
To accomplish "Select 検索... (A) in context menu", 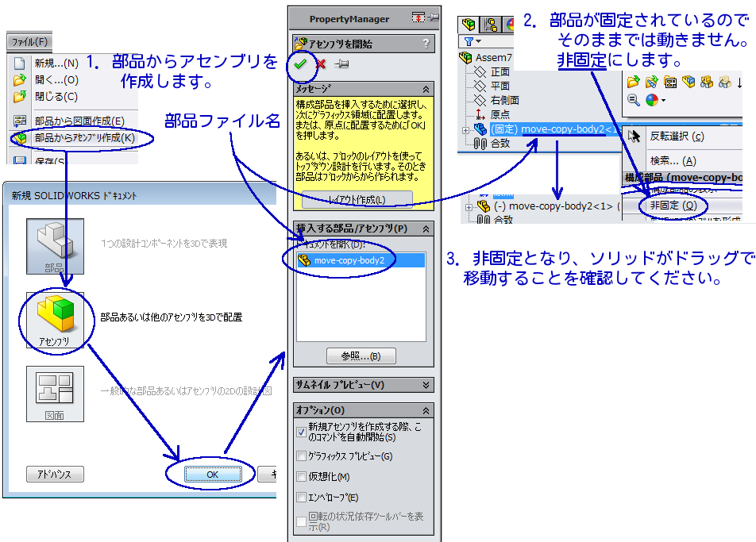I will pos(673,161).
